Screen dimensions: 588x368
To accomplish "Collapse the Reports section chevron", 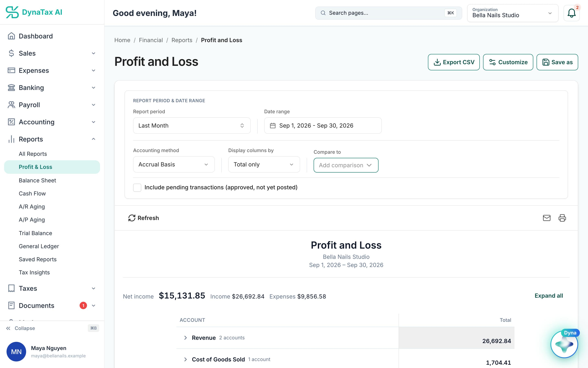I will click(93, 139).
